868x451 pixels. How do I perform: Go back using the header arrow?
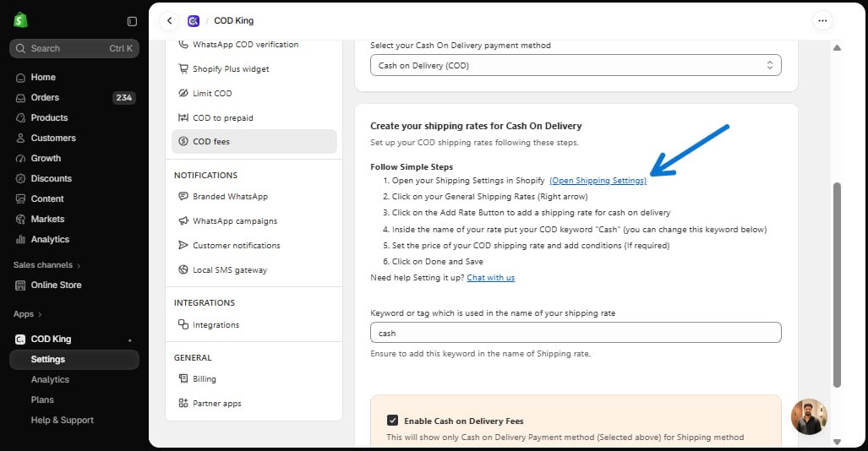tap(169, 21)
